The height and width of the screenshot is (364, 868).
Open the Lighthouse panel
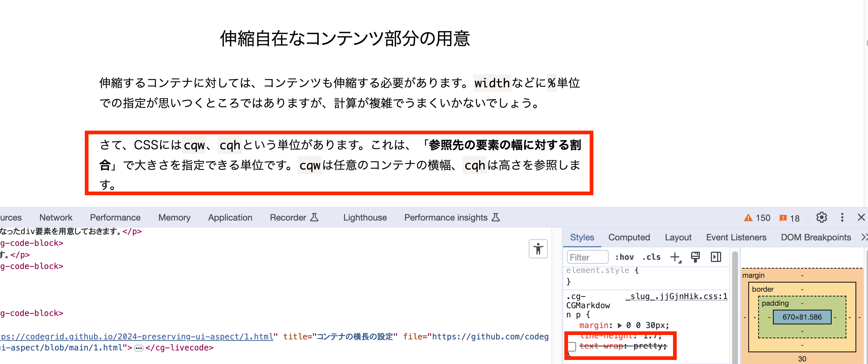pyautogui.click(x=365, y=217)
